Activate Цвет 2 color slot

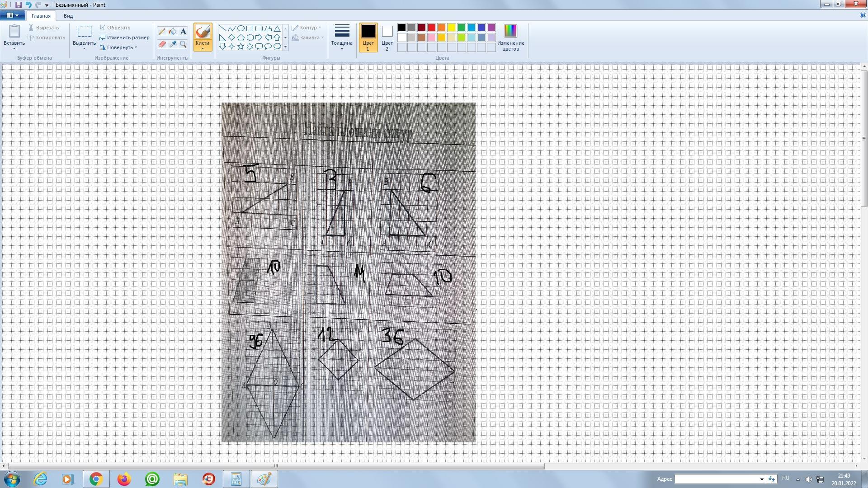(387, 37)
